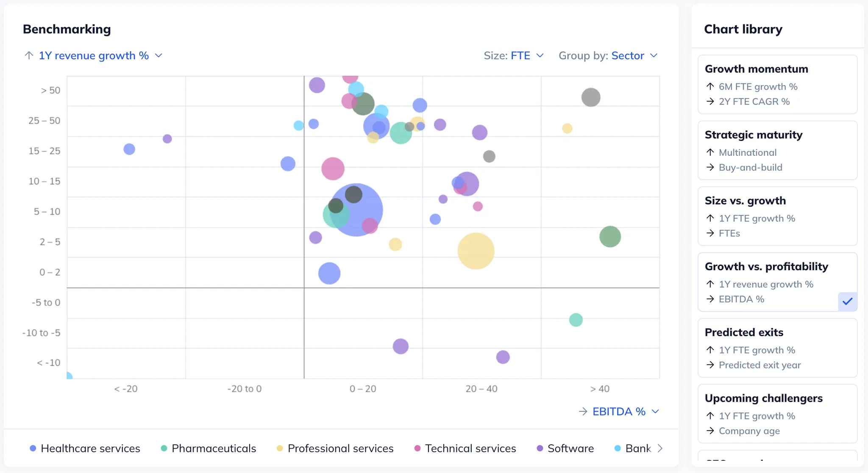The image size is (868, 473).
Task: Click the '6M FTE growth %' text
Action: (x=758, y=86)
